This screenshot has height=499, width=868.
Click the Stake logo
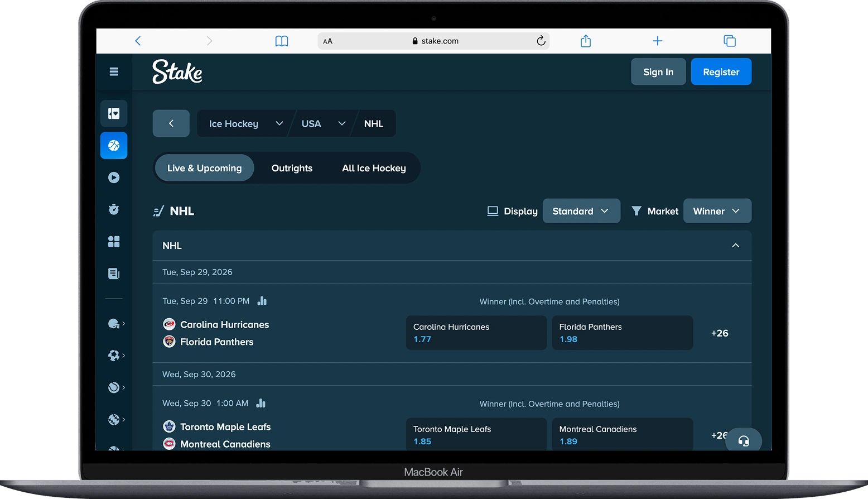[x=177, y=71]
